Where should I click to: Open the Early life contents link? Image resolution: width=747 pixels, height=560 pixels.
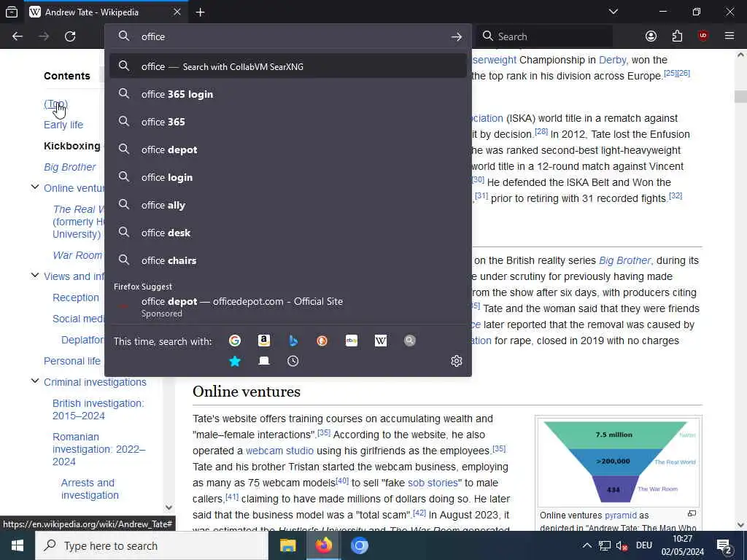pyautogui.click(x=63, y=125)
